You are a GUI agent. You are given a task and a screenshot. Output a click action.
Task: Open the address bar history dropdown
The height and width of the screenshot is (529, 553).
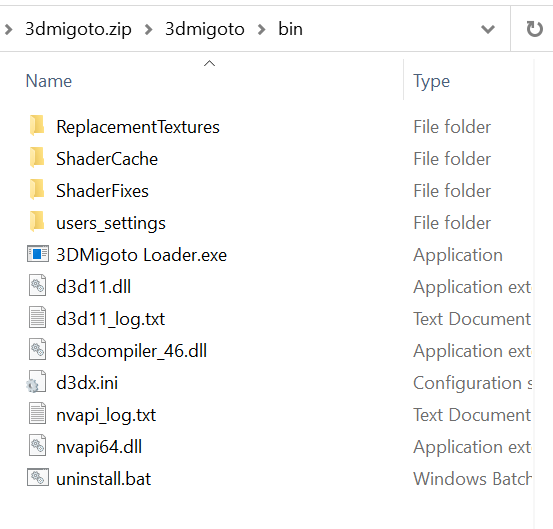pos(488,29)
